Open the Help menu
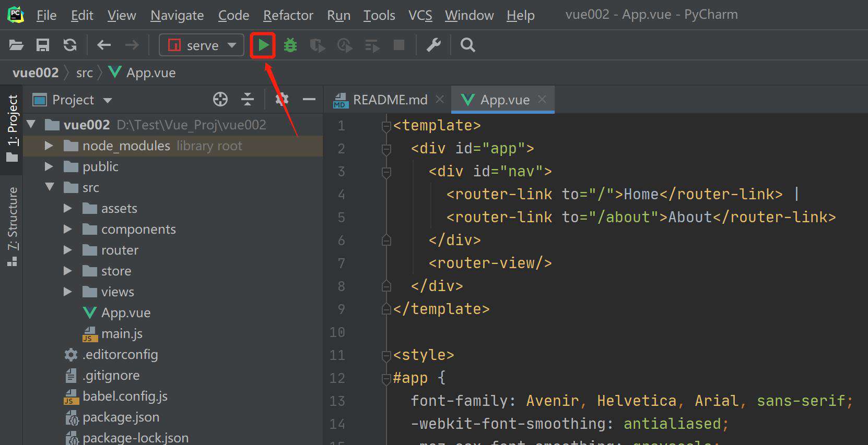868x445 pixels. (520, 15)
